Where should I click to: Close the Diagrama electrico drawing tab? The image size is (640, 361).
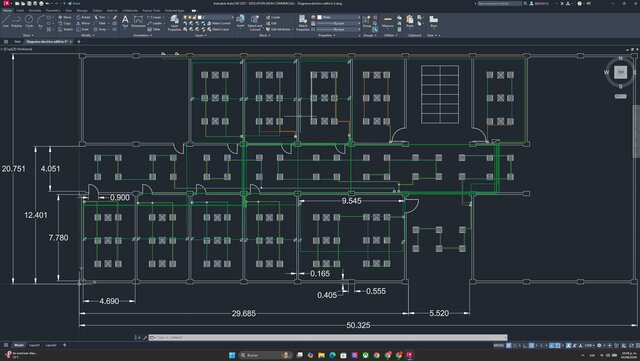(71, 42)
